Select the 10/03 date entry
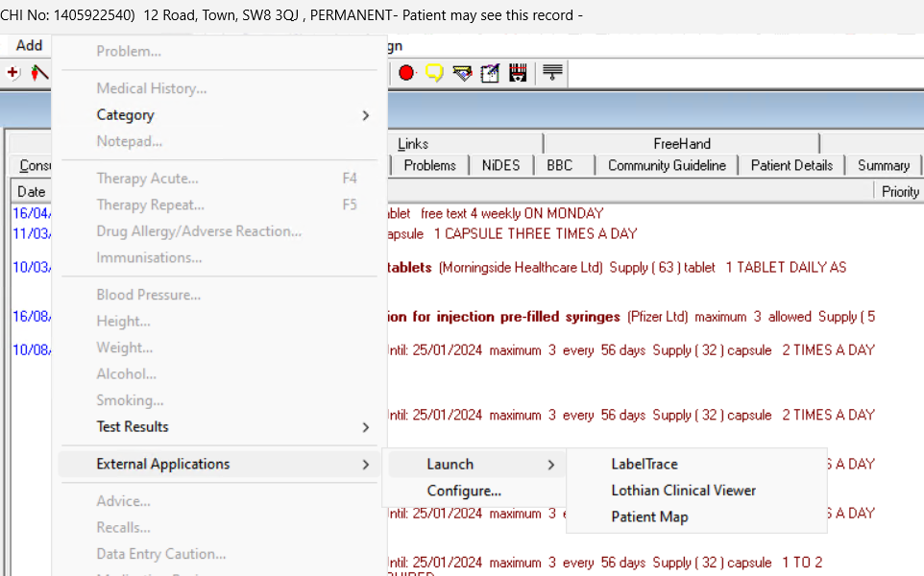This screenshot has height=576, width=924. [x=32, y=268]
